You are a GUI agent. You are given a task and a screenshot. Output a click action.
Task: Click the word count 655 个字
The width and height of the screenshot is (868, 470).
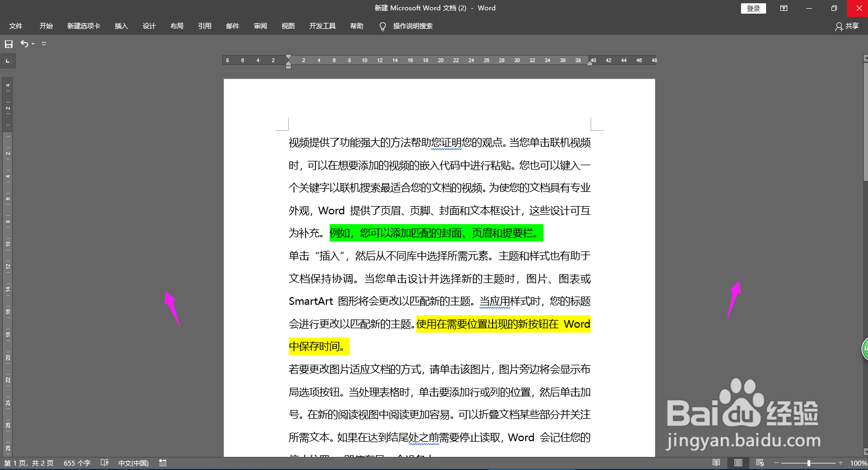[x=77, y=463]
